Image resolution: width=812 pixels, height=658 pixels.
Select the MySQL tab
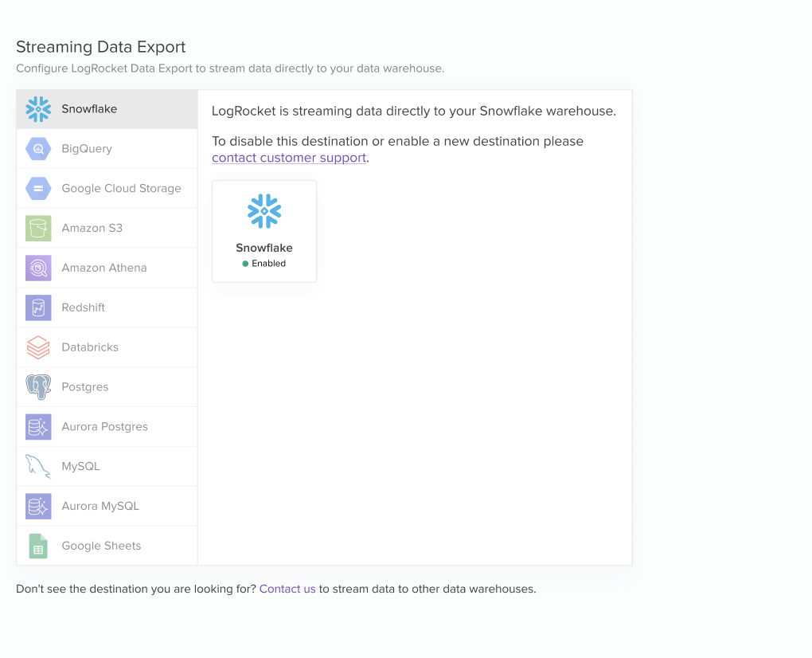tap(107, 466)
